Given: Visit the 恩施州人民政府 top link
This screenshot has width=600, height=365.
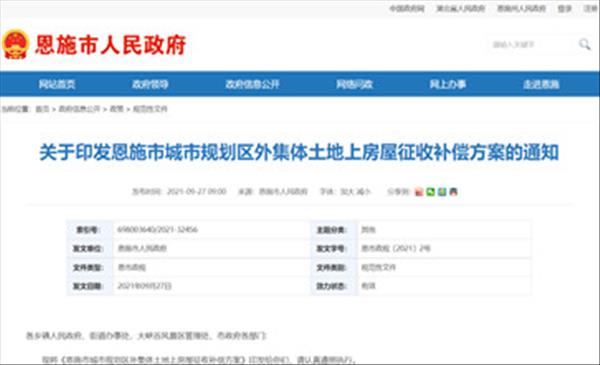Looking at the screenshot, I should [521, 8].
